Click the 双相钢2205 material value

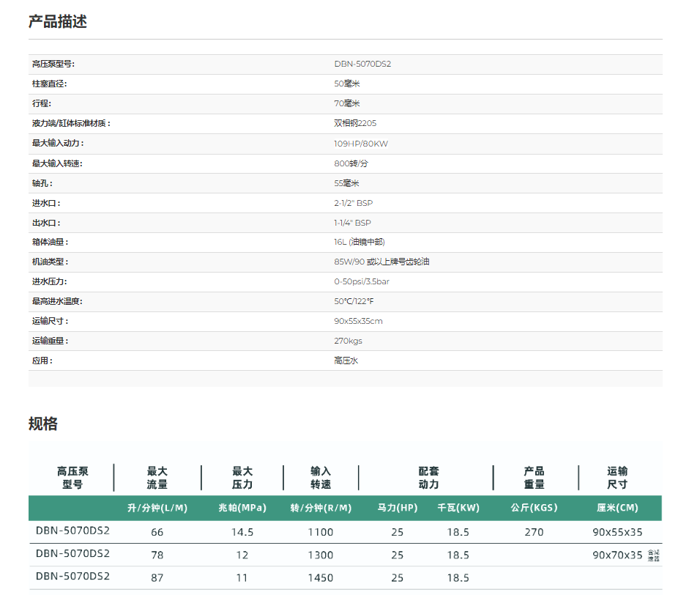[355, 124]
